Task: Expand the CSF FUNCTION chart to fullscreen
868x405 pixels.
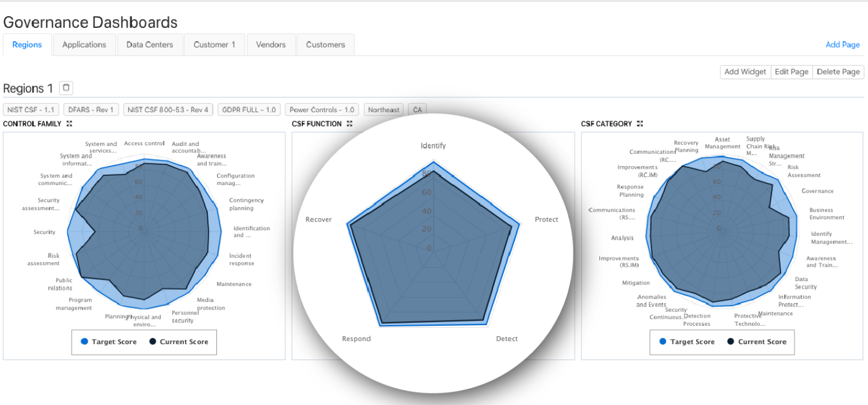Action: coord(349,123)
